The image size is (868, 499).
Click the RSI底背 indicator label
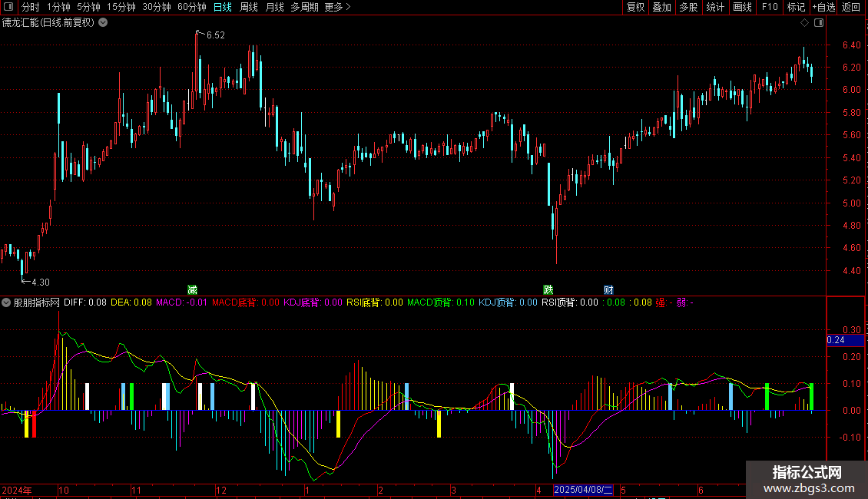[x=375, y=302]
